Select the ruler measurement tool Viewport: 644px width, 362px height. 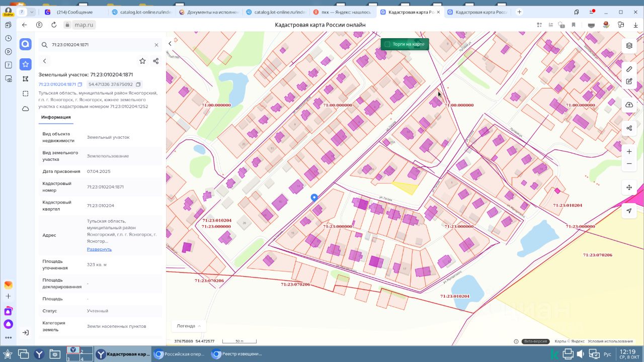coord(629,69)
